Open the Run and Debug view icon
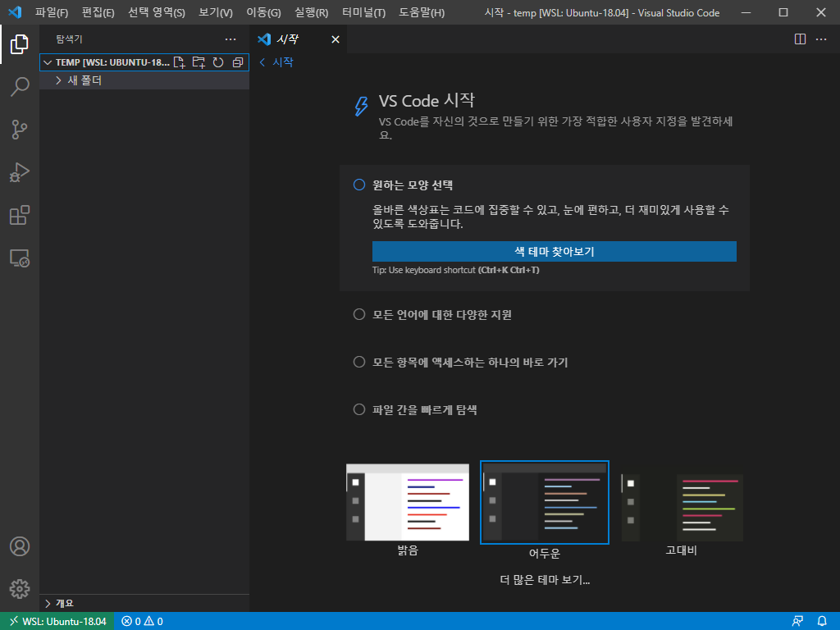 point(20,172)
